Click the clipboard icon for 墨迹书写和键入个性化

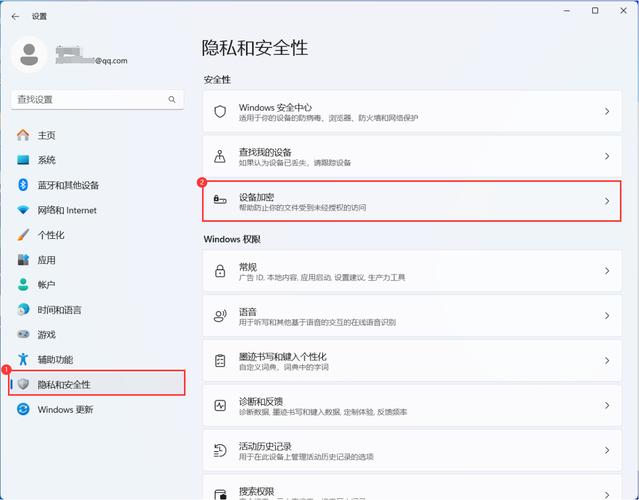(x=220, y=361)
